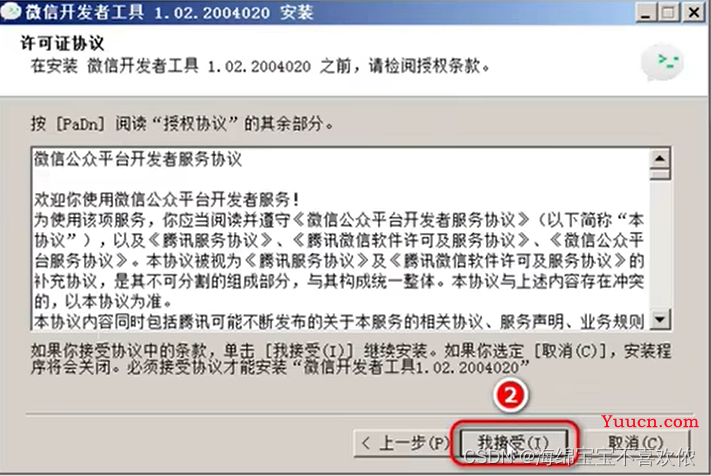Image resolution: width=711 pixels, height=476 pixels.
Task: Click the disabled maximize button
Action: [x=668, y=12]
